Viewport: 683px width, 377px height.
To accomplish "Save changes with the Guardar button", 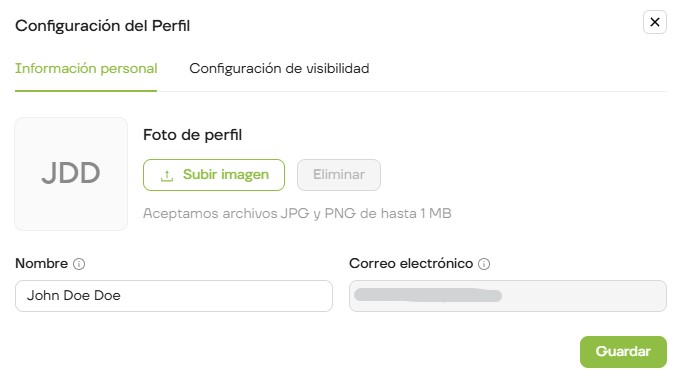I will coord(623,352).
